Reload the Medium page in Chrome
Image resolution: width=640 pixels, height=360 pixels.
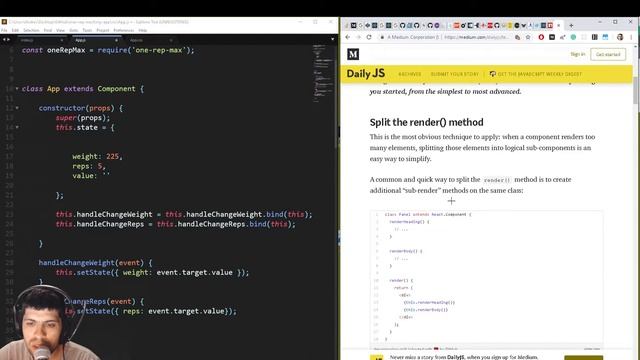pyautogui.click(x=369, y=37)
